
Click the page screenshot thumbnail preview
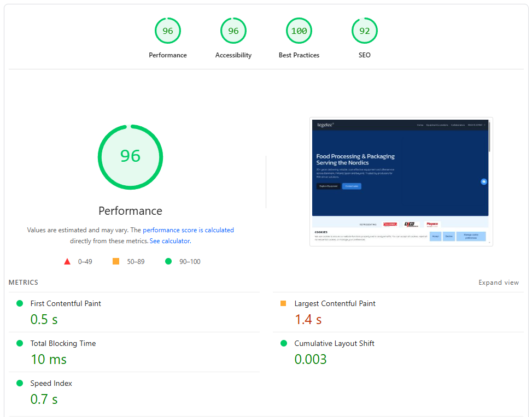pyautogui.click(x=401, y=182)
